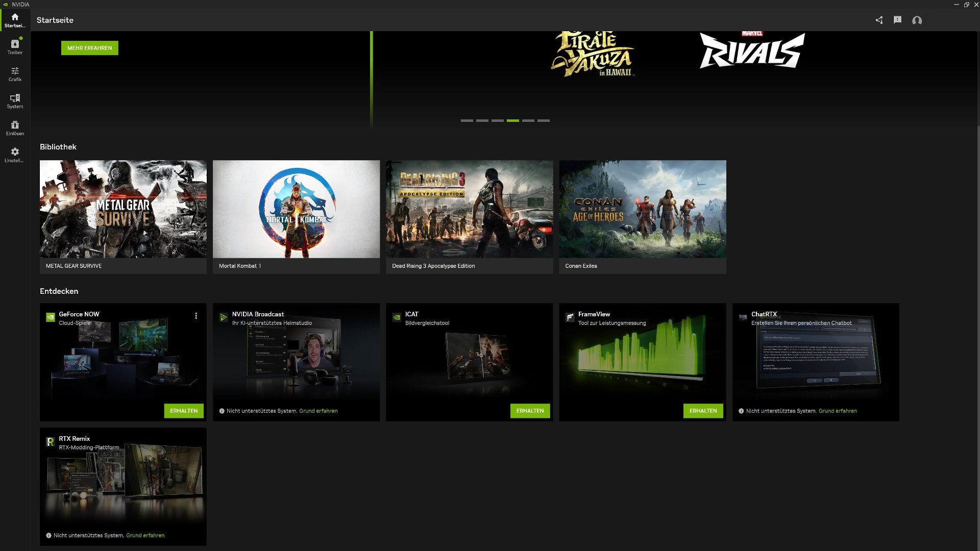The image size is (980, 551).
Task: Open Conan Exiles library thumbnail
Action: (642, 209)
